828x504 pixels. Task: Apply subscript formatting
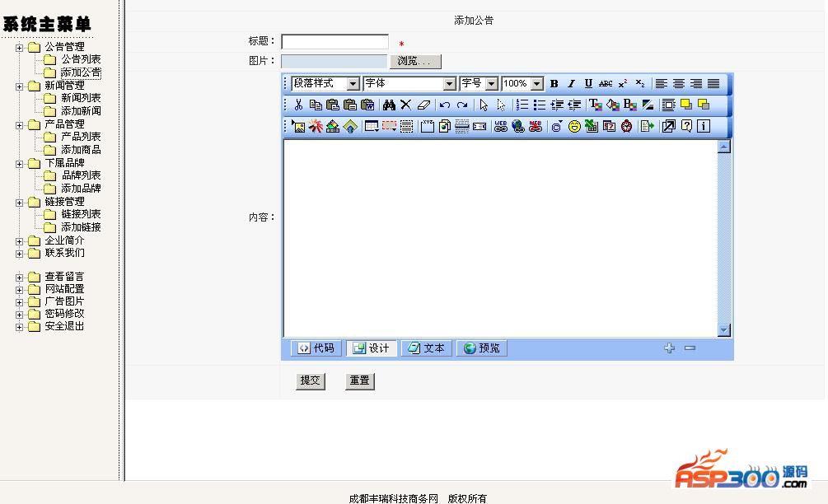tap(640, 83)
